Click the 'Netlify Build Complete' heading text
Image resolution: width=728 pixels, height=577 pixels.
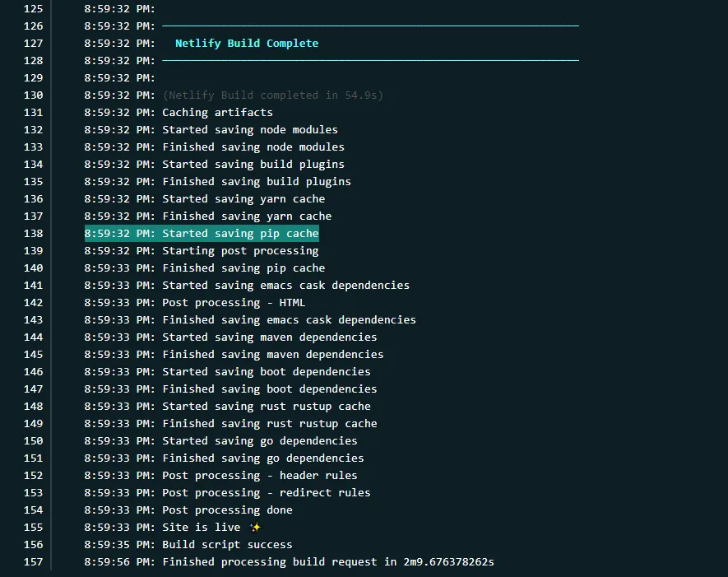pos(247,43)
